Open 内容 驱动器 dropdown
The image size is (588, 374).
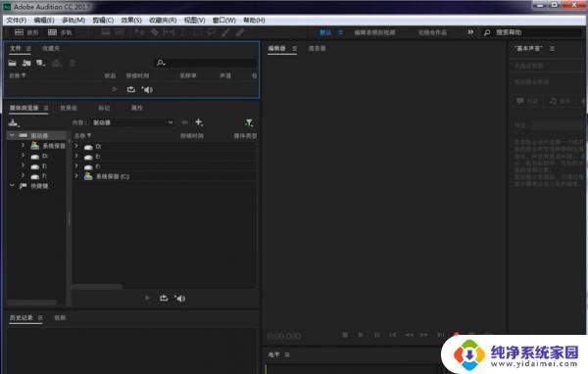tap(133, 122)
